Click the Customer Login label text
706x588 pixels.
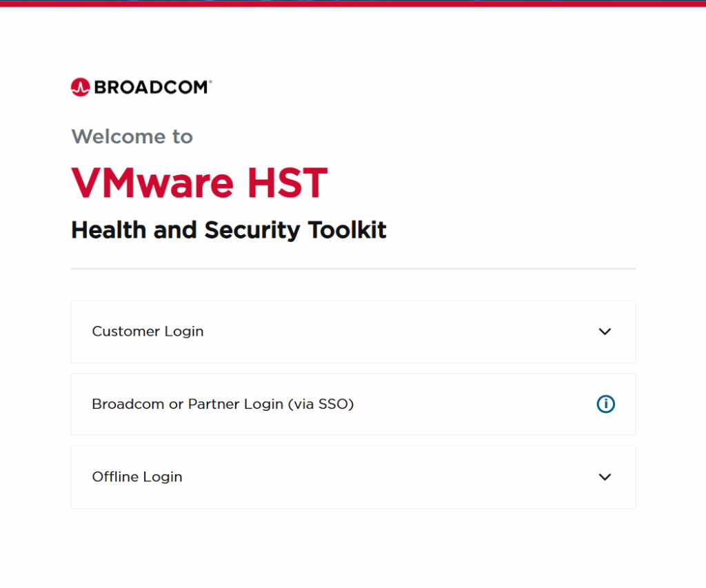point(148,332)
